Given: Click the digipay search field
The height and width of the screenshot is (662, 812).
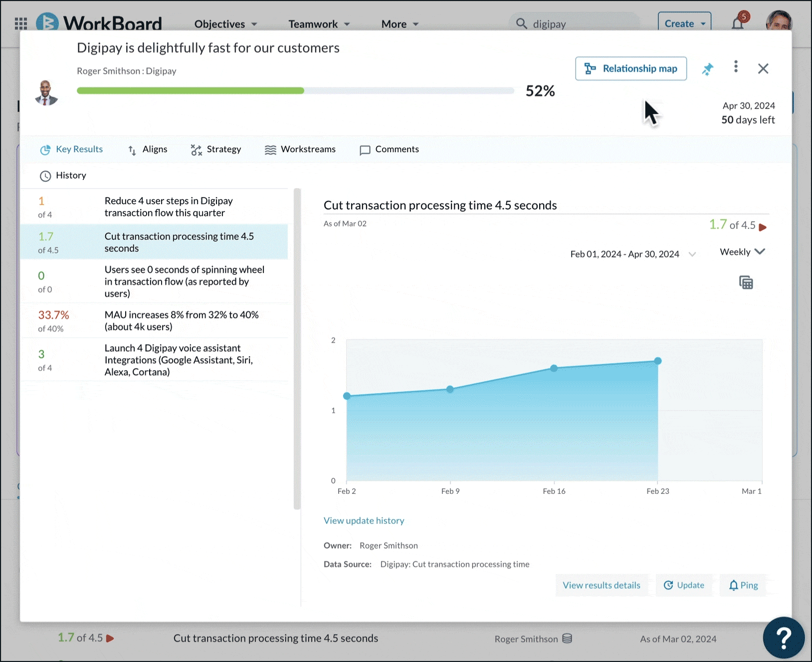Looking at the screenshot, I should click(575, 23).
